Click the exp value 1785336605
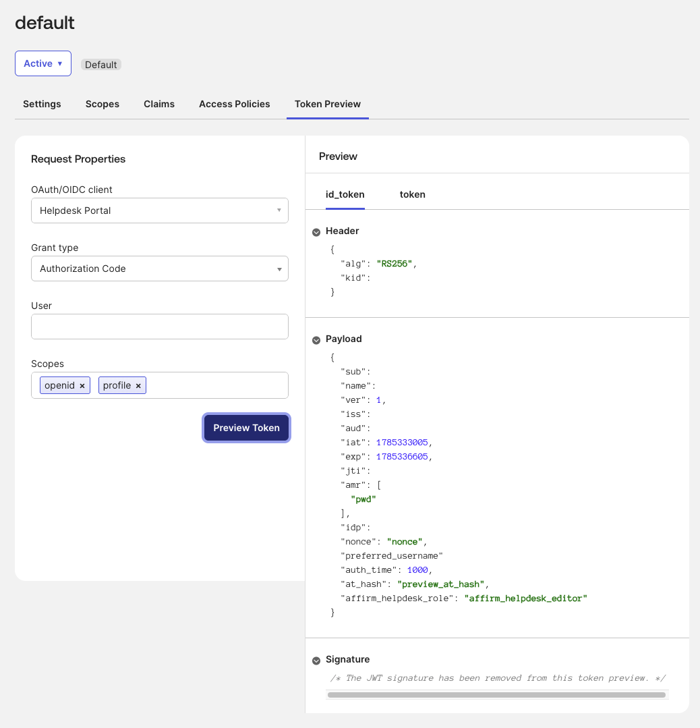The width and height of the screenshot is (700, 728). (x=402, y=457)
